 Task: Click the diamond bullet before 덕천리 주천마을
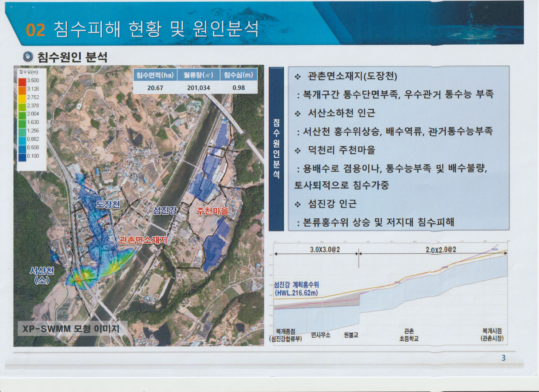[x=298, y=151]
